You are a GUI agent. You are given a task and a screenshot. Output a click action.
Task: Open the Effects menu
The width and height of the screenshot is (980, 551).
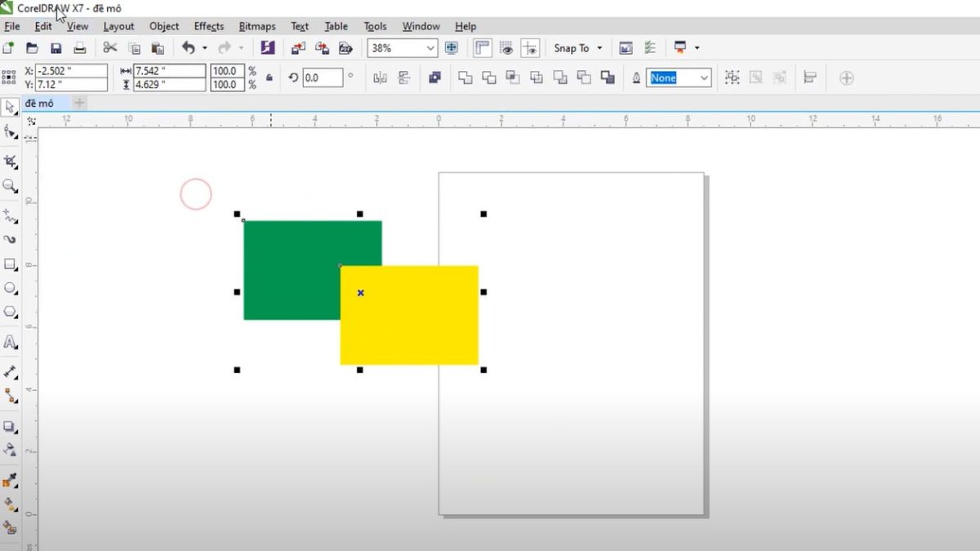pos(209,26)
